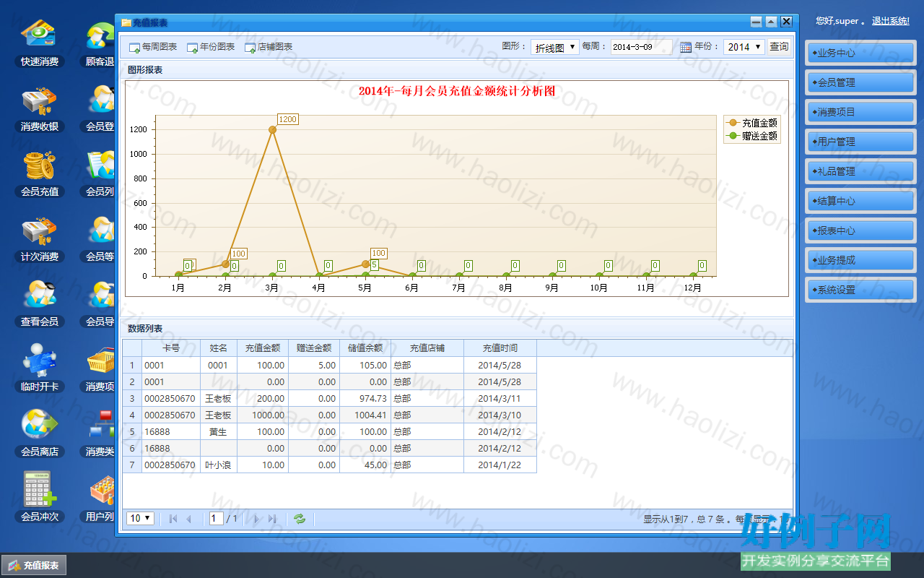Open the 消费项 basket icon
Image resolution: width=924 pixels, height=578 pixels.
(x=100, y=369)
